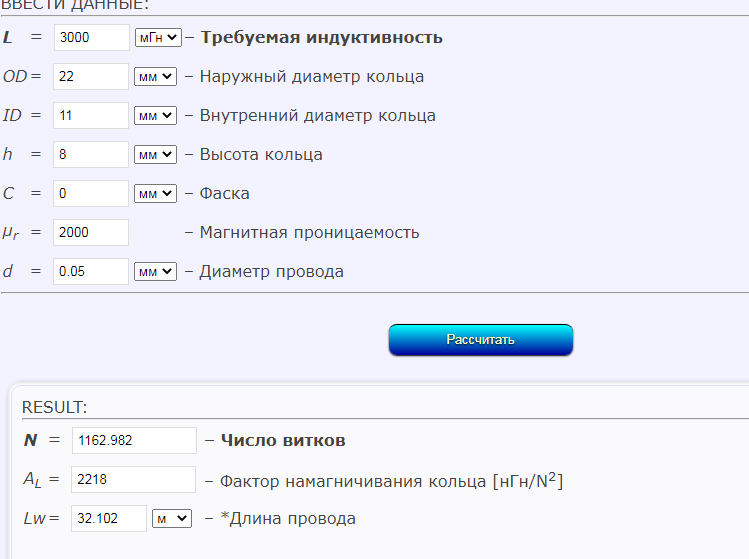This screenshot has width=749, height=559.
Task: Click the Требуемая индуктивность label text
Action: [x=321, y=38]
